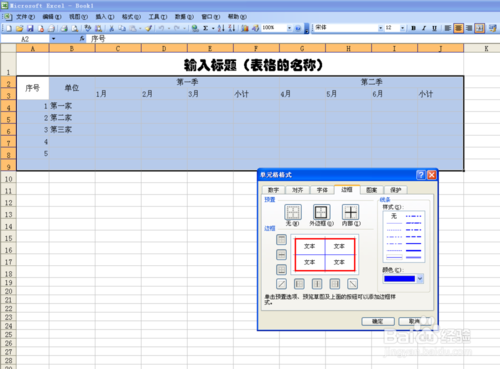Confirm with the 确定 button
This screenshot has height=369, width=500.
tap(378, 321)
